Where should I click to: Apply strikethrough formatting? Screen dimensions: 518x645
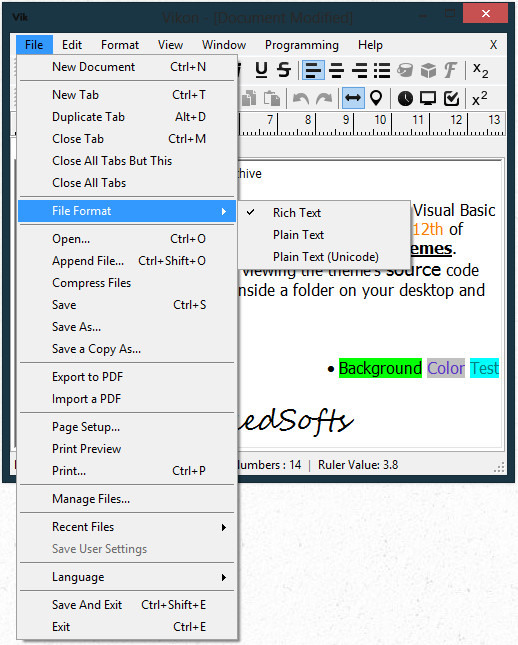(284, 70)
